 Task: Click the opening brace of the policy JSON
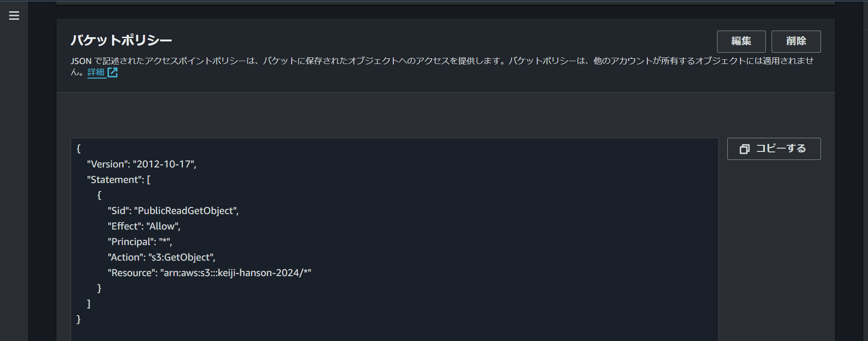coord(80,148)
